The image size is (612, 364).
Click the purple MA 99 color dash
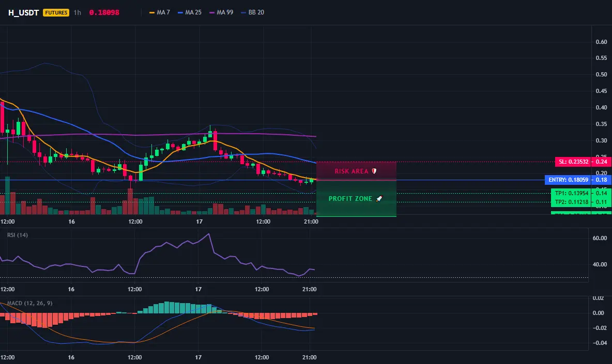click(x=212, y=12)
